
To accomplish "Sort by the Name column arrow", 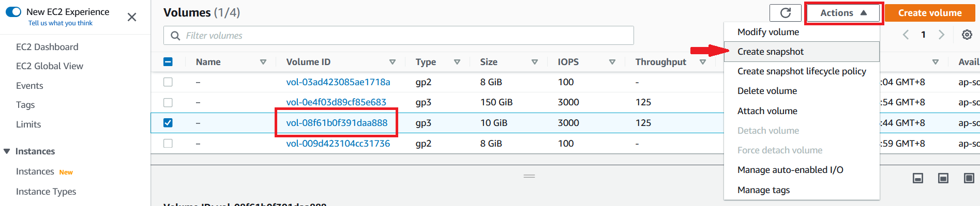I will pos(263,62).
